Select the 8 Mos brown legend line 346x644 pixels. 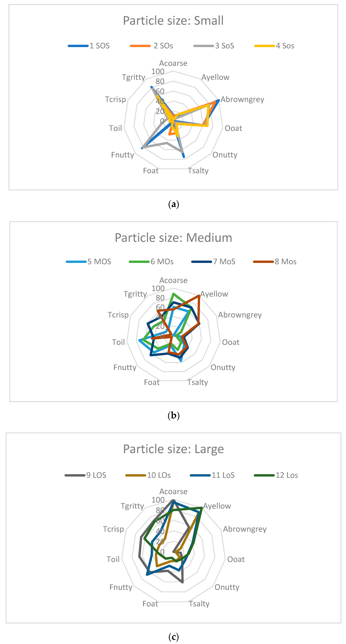[263, 262]
